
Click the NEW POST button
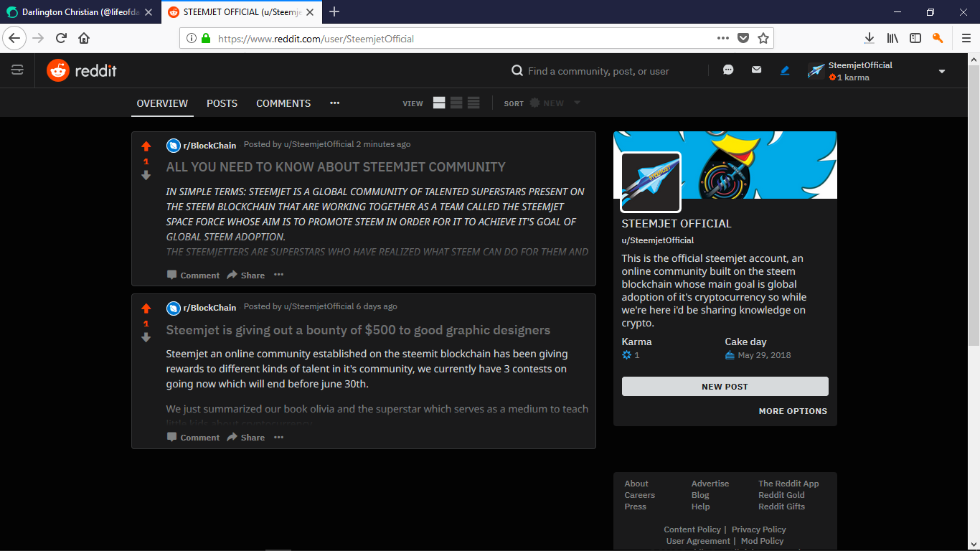725,387
